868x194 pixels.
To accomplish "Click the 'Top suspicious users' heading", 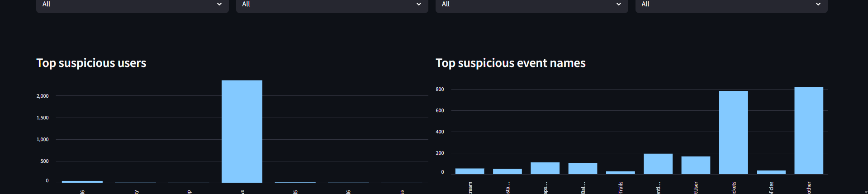I will [x=91, y=63].
